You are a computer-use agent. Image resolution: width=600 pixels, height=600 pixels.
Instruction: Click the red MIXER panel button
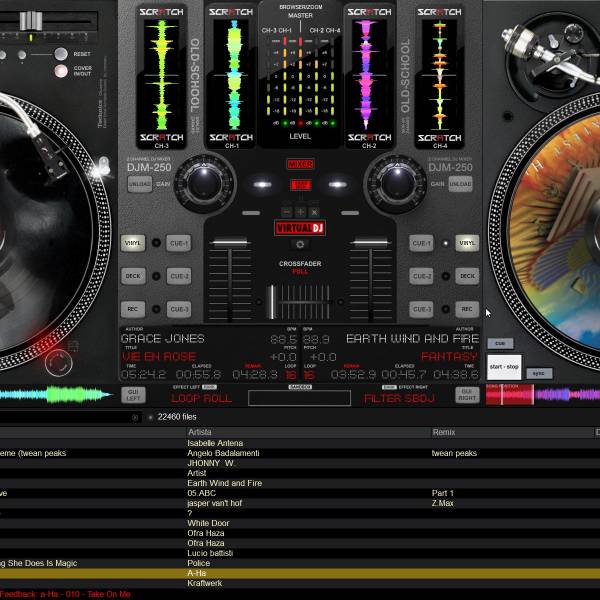[x=300, y=164]
